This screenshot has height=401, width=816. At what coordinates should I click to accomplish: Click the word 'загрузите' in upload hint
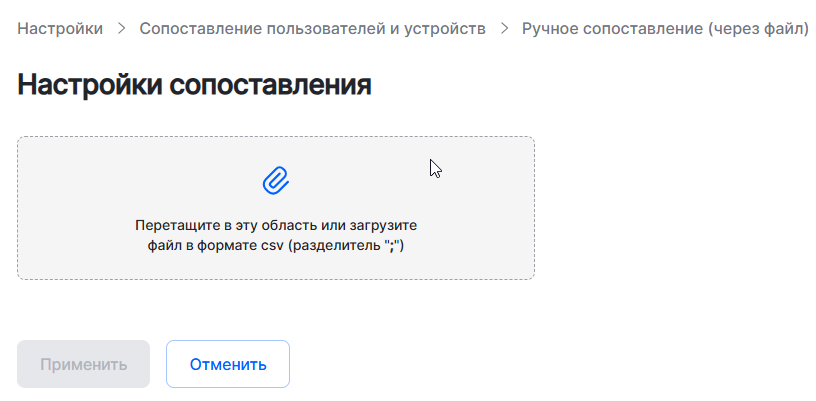pos(385,226)
